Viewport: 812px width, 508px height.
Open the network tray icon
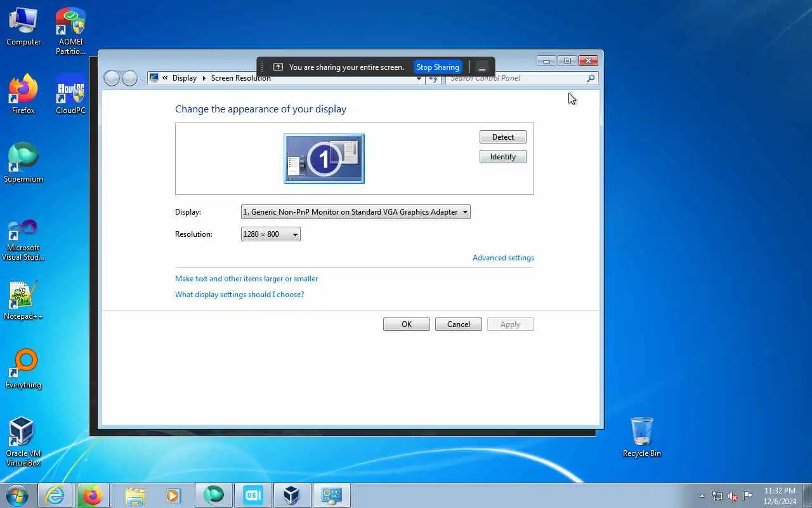(x=717, y=496)
